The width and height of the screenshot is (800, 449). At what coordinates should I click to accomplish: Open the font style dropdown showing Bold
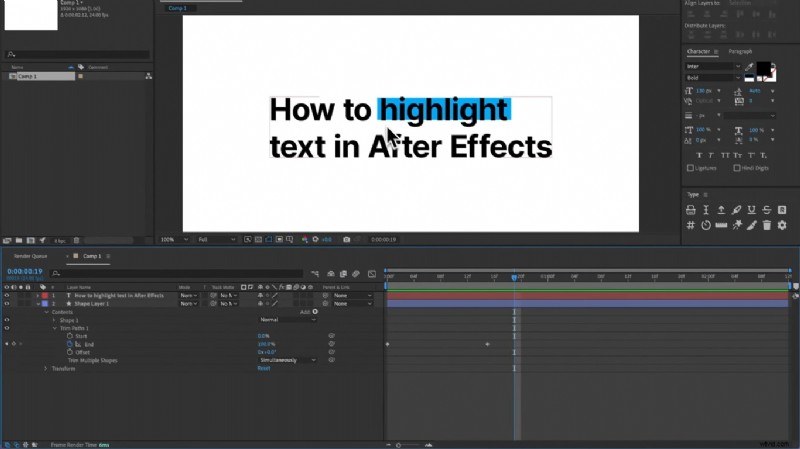tap(713, 78)
